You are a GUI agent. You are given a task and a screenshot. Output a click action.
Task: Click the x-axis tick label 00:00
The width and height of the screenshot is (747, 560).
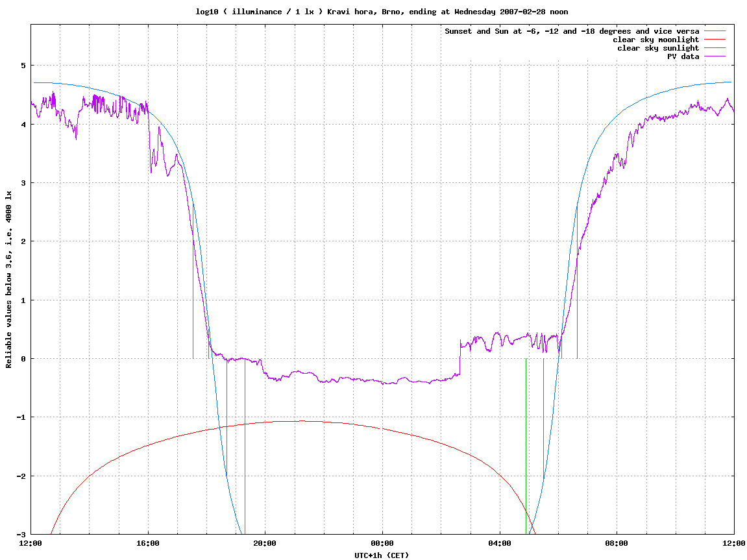coord(382,543)
